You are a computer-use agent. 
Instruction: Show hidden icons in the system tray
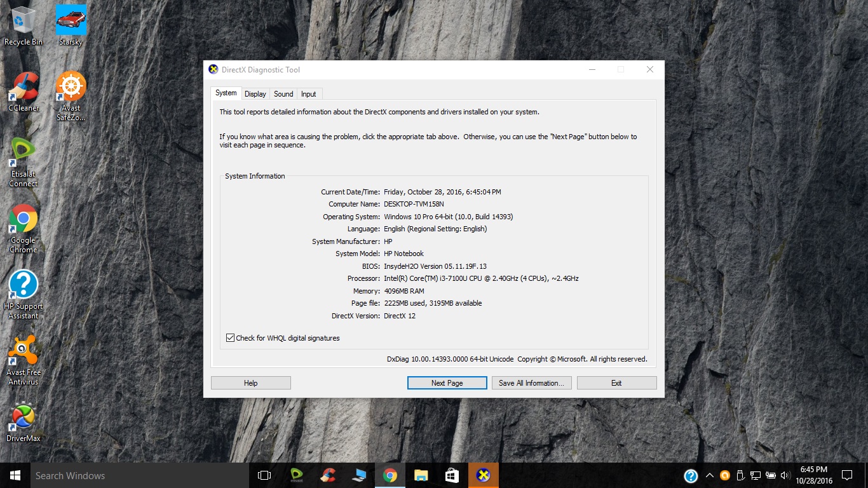(x=710, y=475)
